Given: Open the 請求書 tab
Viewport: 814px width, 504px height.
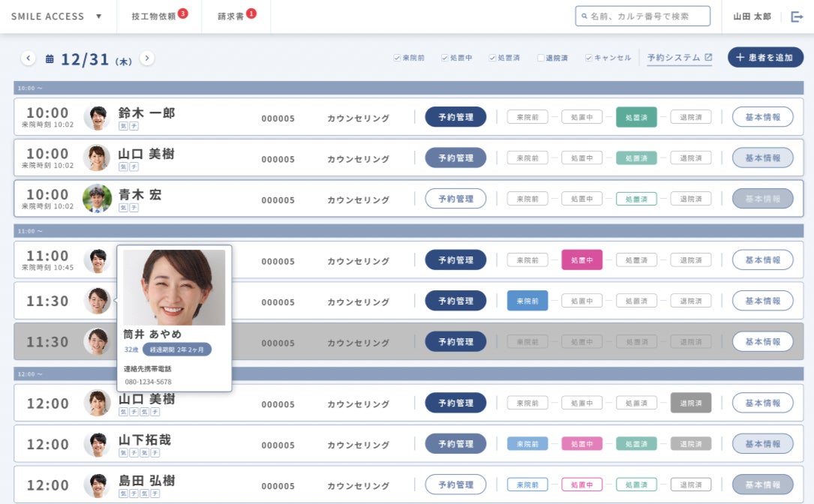Looking at the screenshot, I should tap(230, 16).
